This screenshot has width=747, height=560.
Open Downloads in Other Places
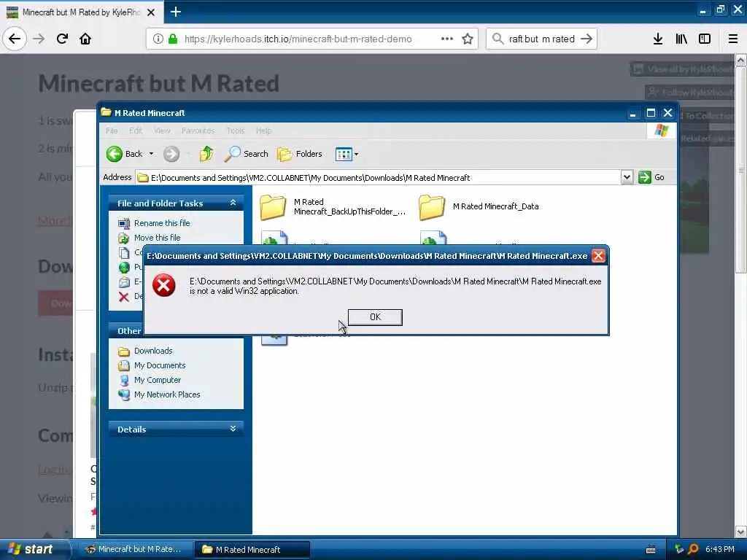coord(153,351)
